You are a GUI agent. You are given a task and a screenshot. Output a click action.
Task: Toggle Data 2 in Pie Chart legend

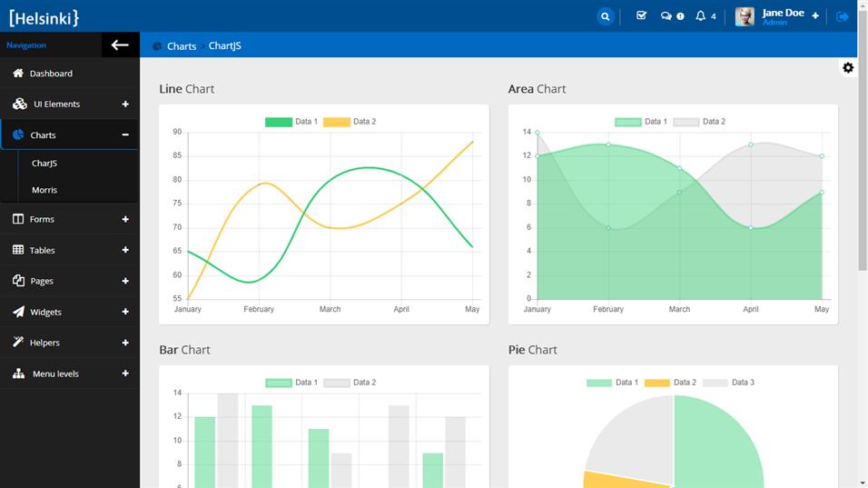click(670, 383)
